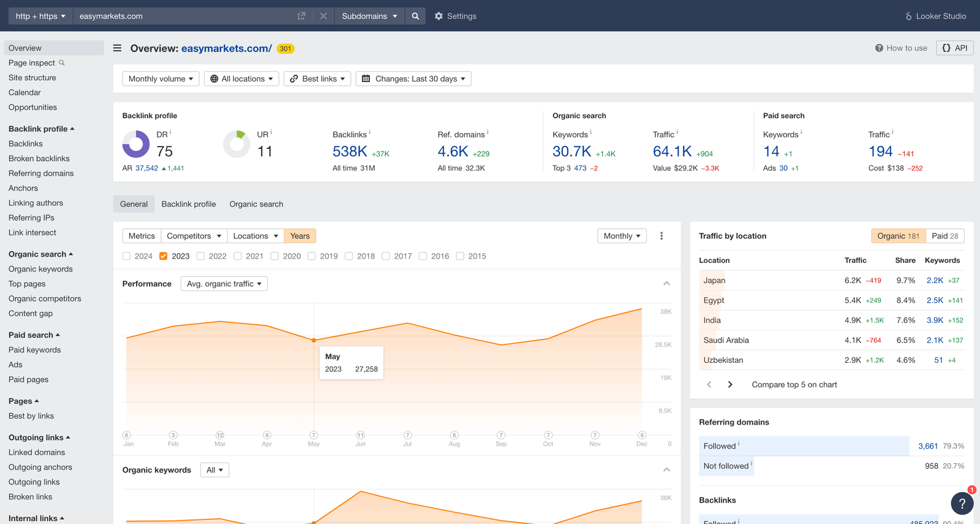The width and height of the screenshot is (980, 524).
Task: Switch to Backlink profile tab
Action: coord(189,204)
